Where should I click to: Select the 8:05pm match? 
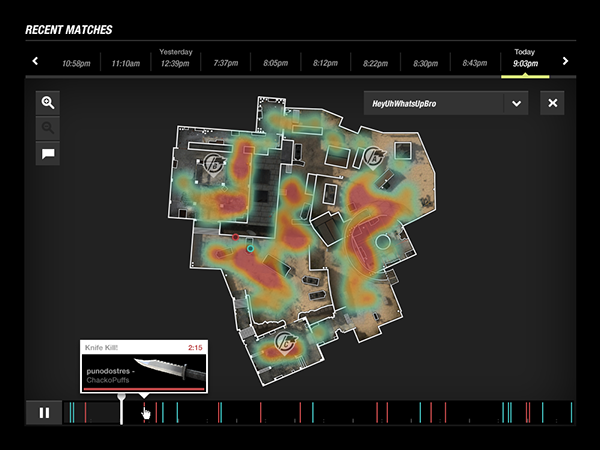tap(276, 63)
